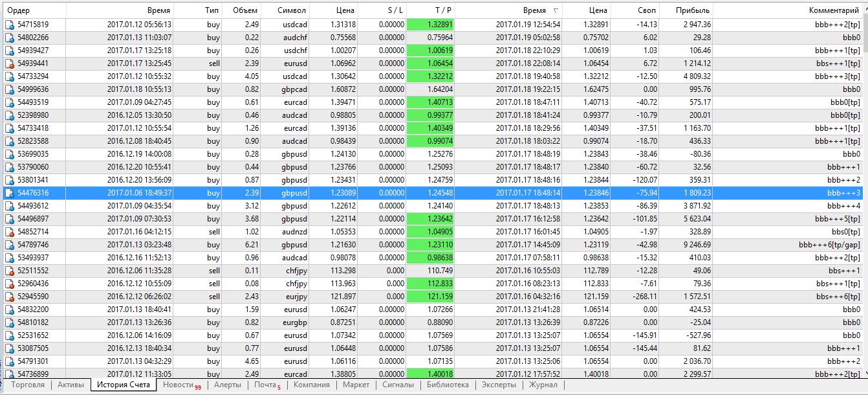Click the sell order icon for 54939441

point(9,63)
